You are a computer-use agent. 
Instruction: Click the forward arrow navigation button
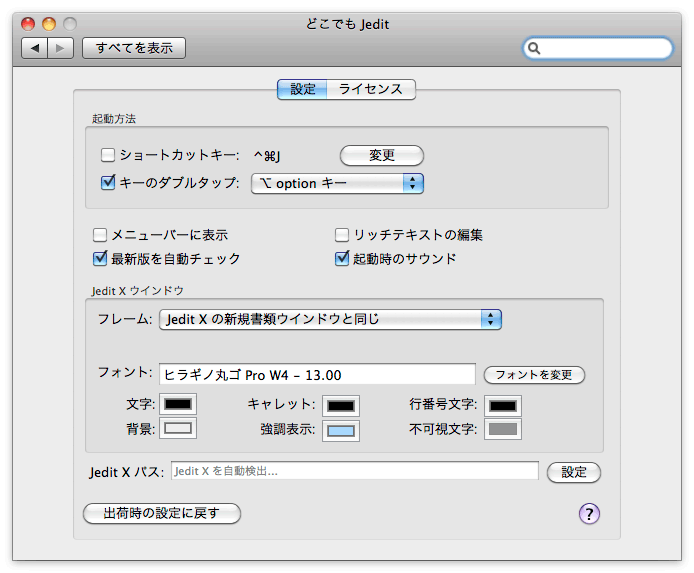point(60,48)
